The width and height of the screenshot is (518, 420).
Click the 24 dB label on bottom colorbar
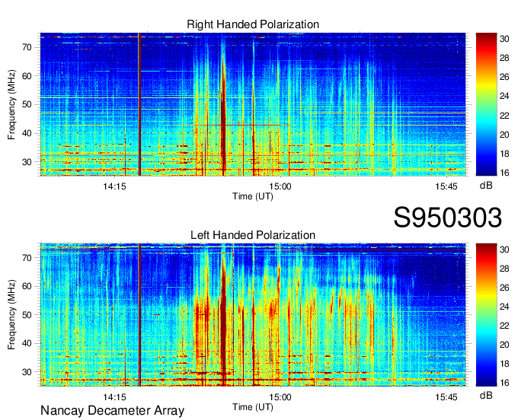pyautogui.click(x=504, y=307)
